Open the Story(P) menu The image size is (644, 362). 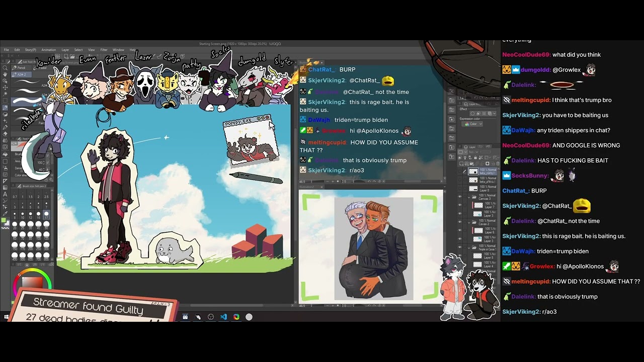tap(31, 50)
